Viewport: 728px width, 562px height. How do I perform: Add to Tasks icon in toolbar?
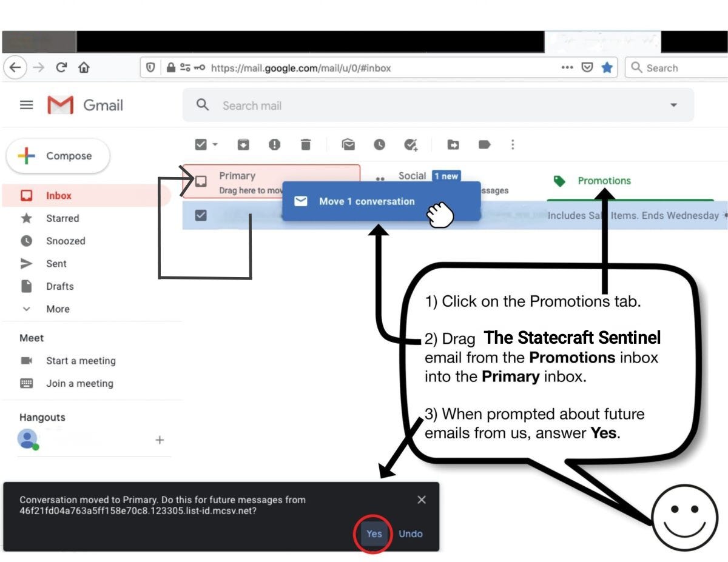[411, 144]
